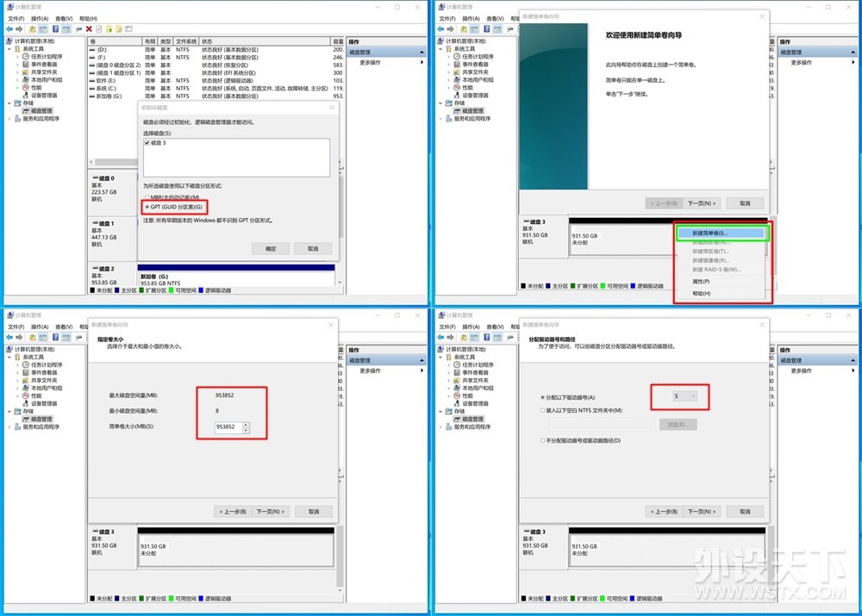This screenshot has width=862, height=616.
Task: Expand 更多操作 arrow in the 分配驱动器号 window
Action: click(853, 371)
